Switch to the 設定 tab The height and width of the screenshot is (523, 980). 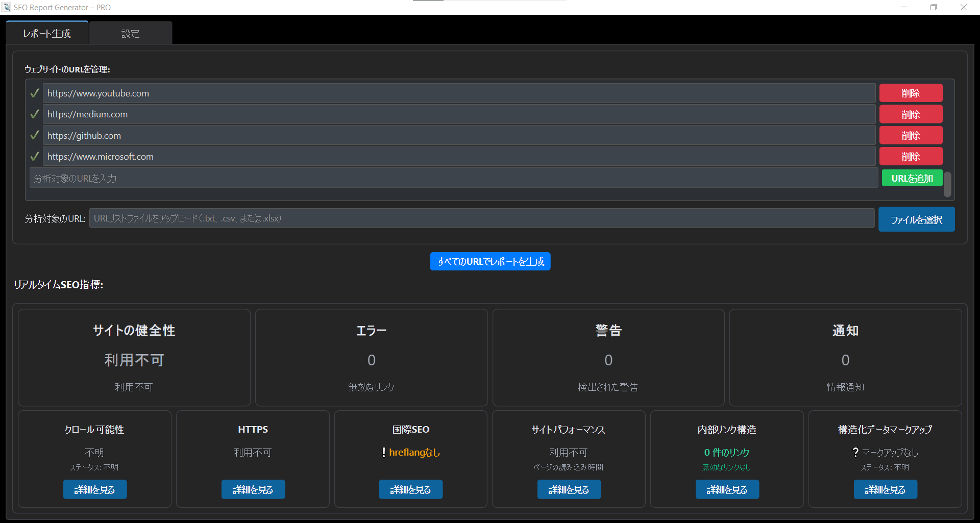(x=130, y=34)
